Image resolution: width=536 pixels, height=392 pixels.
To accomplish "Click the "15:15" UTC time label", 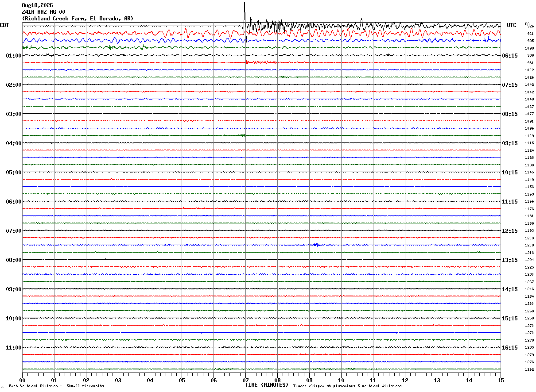I will click(510, 319).
